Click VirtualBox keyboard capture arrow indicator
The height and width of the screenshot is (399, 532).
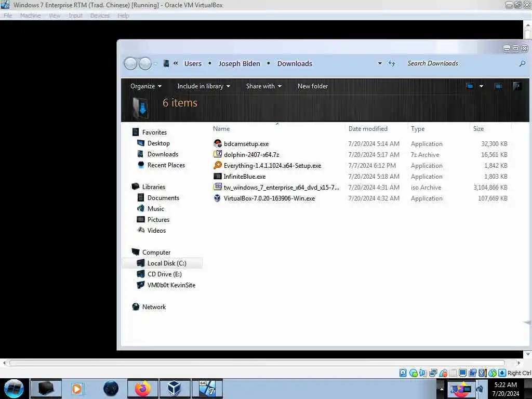pyautogui.click(x=502, y=373)
